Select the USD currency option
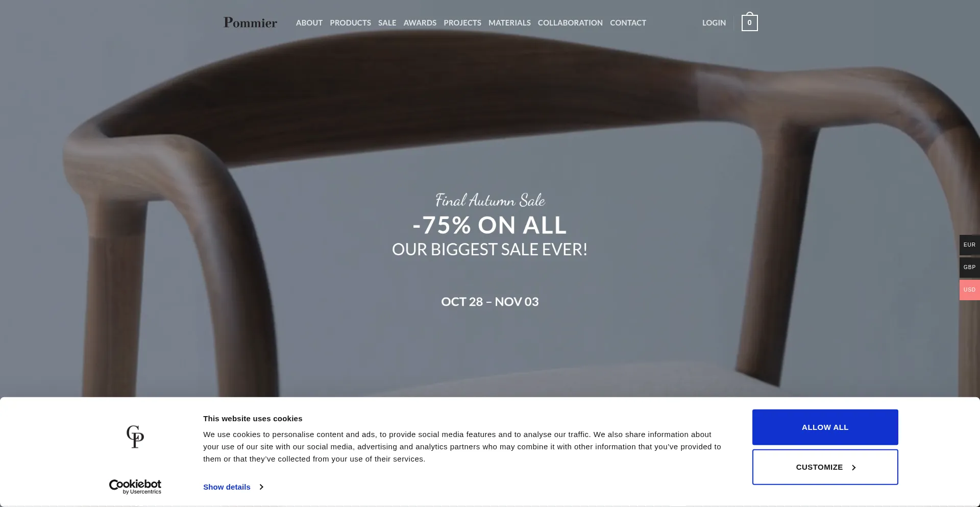The width and height of the screenshot is (980, 507). coord(969,290)
